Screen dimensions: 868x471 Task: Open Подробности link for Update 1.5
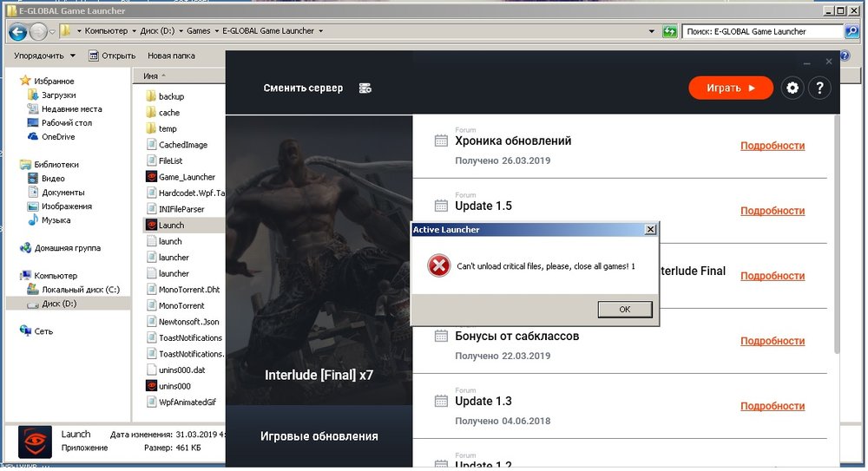pos(772,211)
